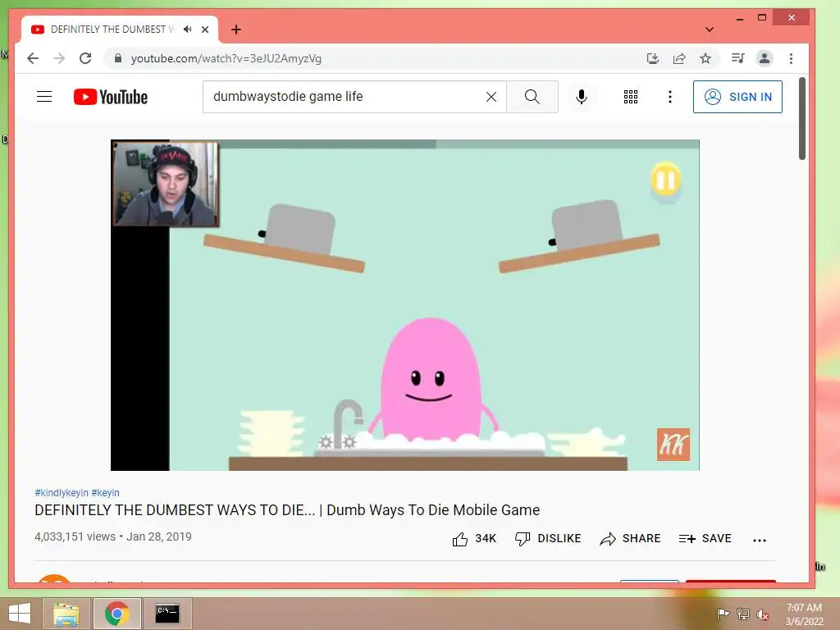
Task: Run search with the magnifier button
Action: [532, 97]
